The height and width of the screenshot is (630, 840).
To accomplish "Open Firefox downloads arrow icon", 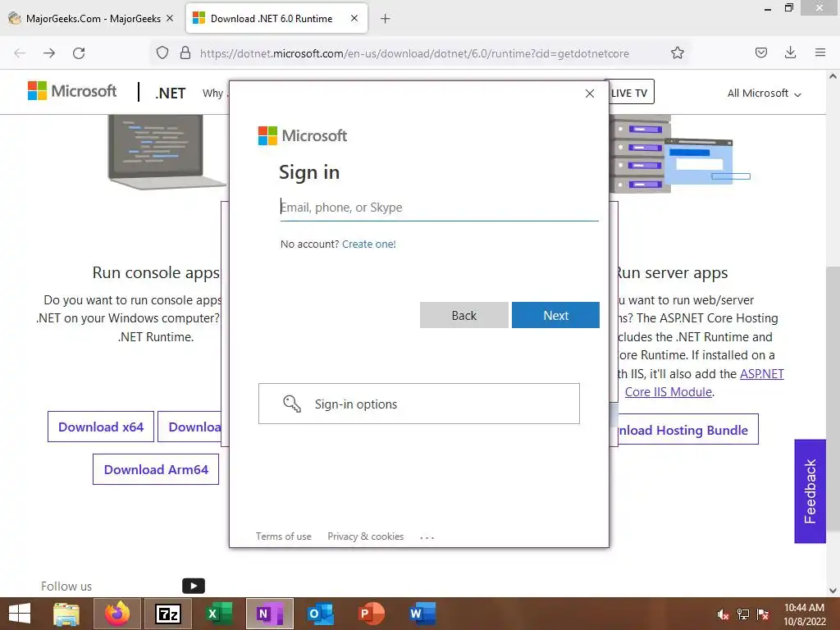I will 790,53.
